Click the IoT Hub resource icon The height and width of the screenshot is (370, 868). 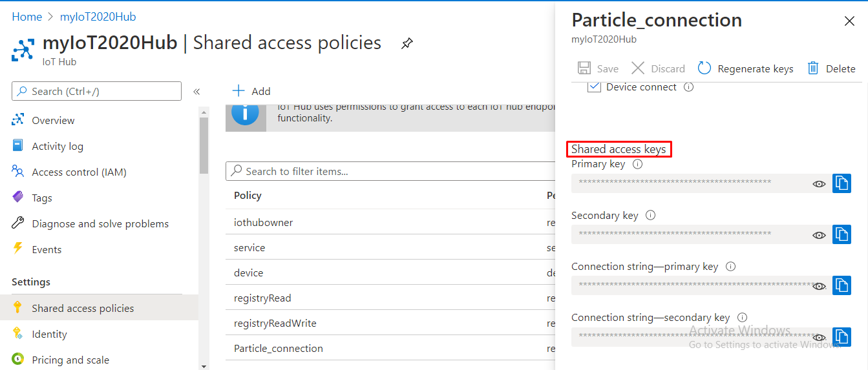click(23, 50)
